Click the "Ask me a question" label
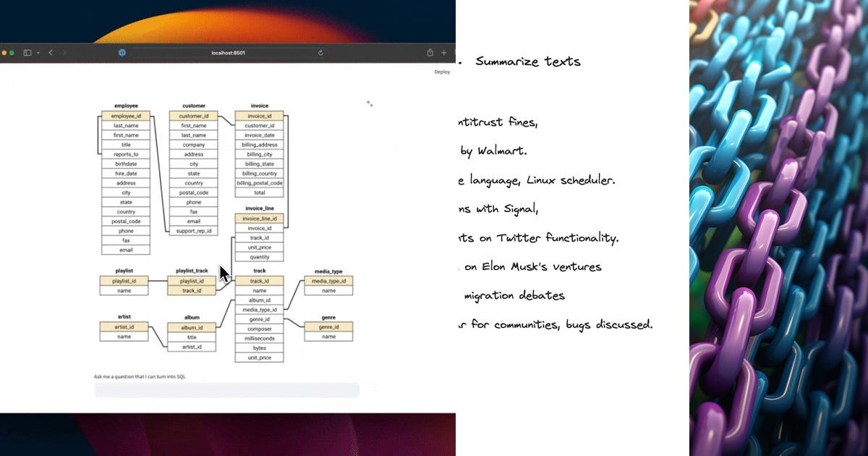This screenshot has width=868, height=456. 140,376
